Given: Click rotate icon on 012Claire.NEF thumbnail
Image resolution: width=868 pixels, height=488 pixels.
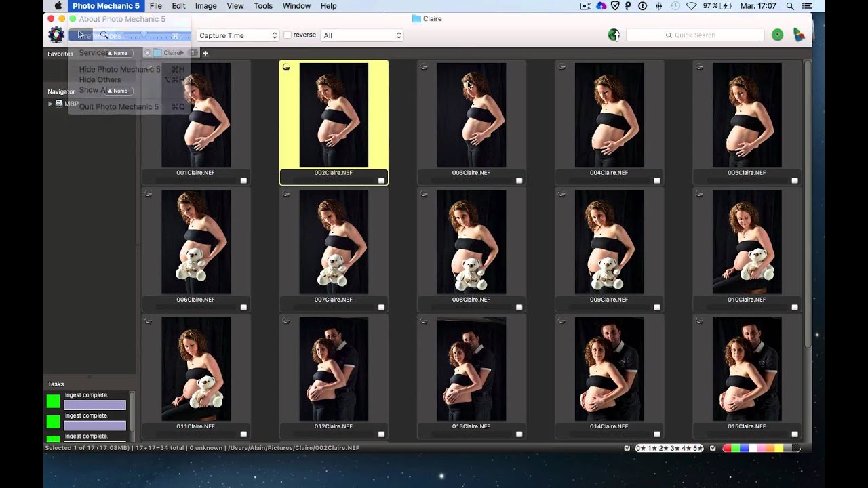Looking at the screenshot, I should click(x=286, y=321).
